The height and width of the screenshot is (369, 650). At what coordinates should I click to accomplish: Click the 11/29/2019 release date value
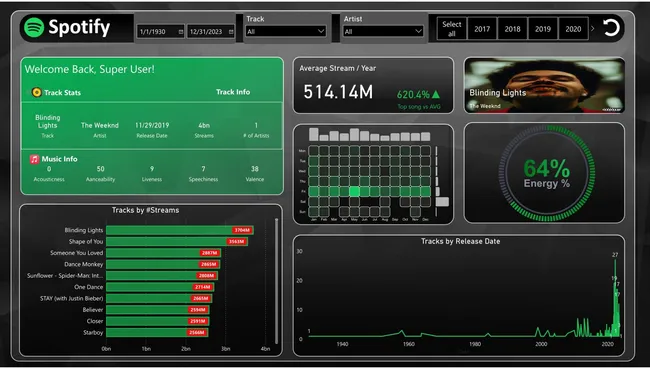point(152,125)
